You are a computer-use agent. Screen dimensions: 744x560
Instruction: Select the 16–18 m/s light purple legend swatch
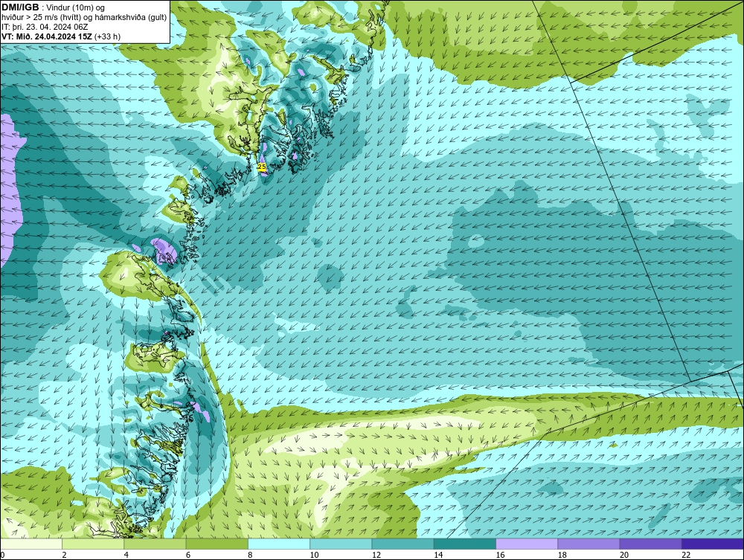(x=527, y=544)
